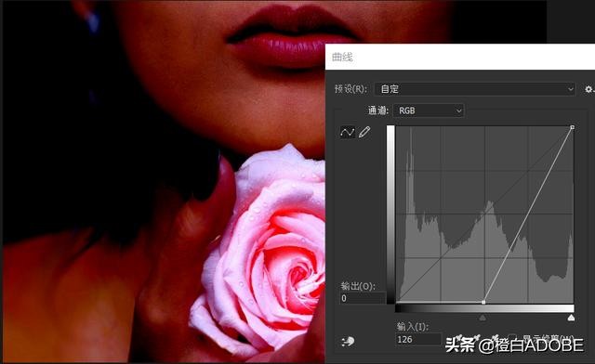The width and height of the screenshot is (595, 364).
Task: Open the Curves preset options gear
Action: (x=588, y=89)
